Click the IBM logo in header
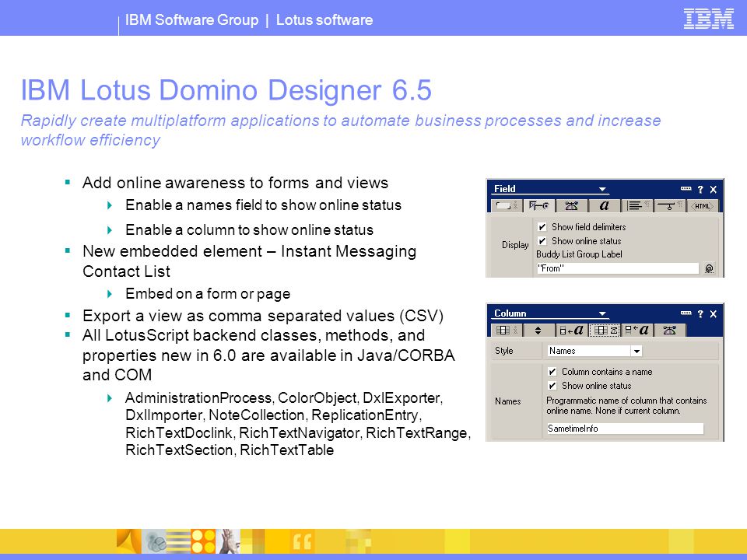 708,19
